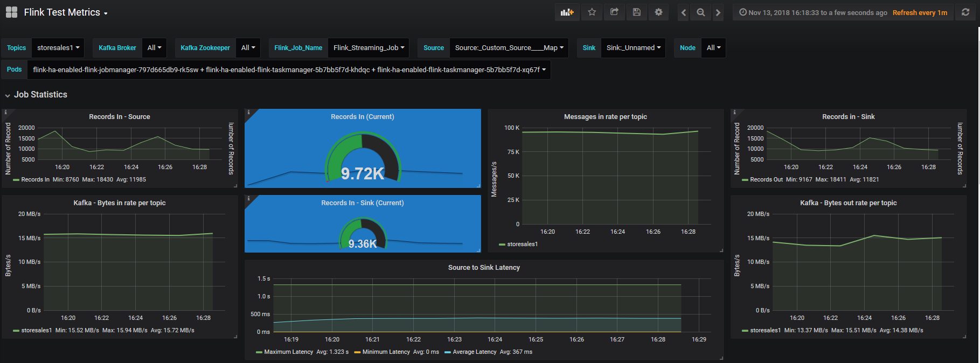Shift time range backward arrow
Viewport: 980px width, 363px height.
(684, 12)
